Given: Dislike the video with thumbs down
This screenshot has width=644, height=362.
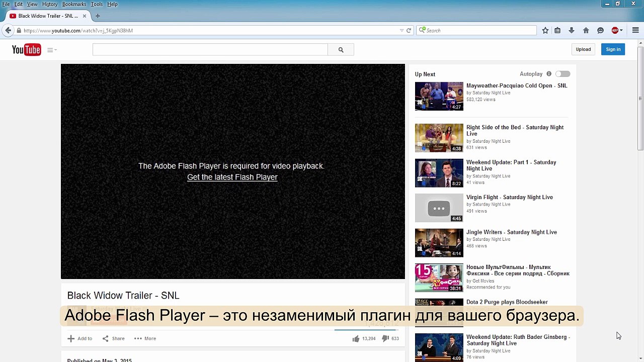Looking at the screenshot, I should (x=385, y=338).
